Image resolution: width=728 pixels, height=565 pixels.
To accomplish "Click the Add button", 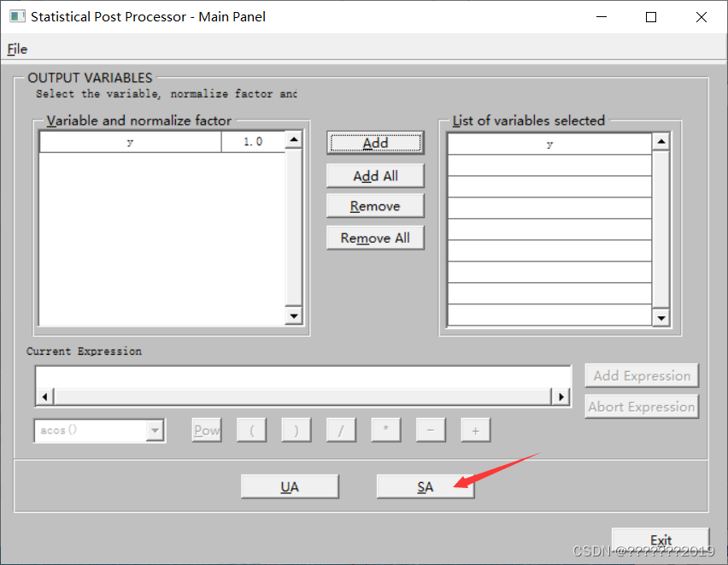I will point(375,143).
